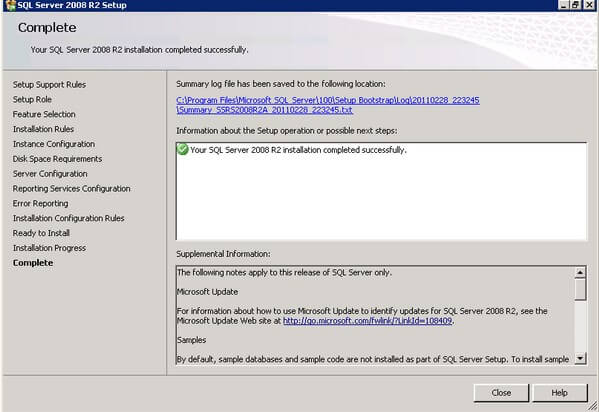Image resolution: width=599 pixels, height=412 pixels.
Task: Follow the Microsoft Update fwlink URL
Action: 367,321
